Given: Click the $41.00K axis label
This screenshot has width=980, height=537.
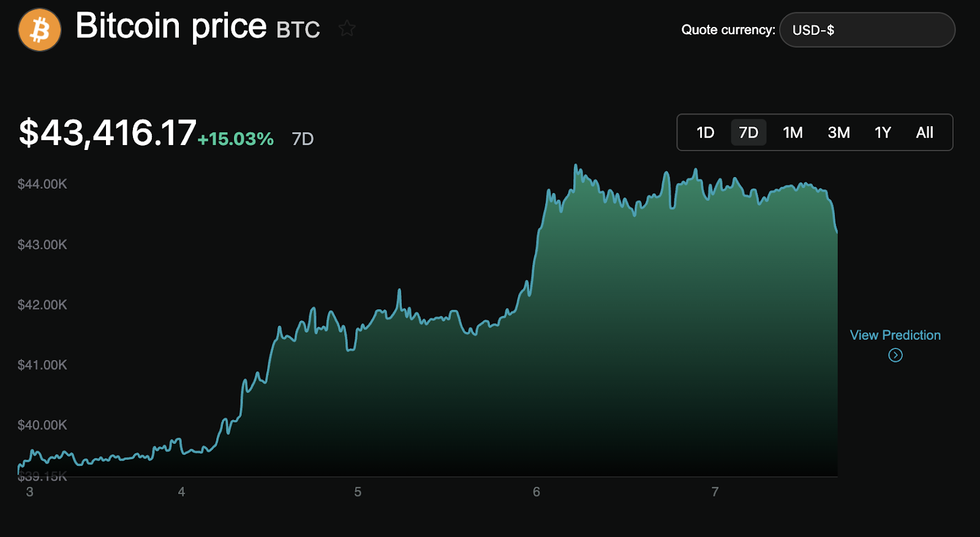Looking at the screenshot, I should (42, 365).
